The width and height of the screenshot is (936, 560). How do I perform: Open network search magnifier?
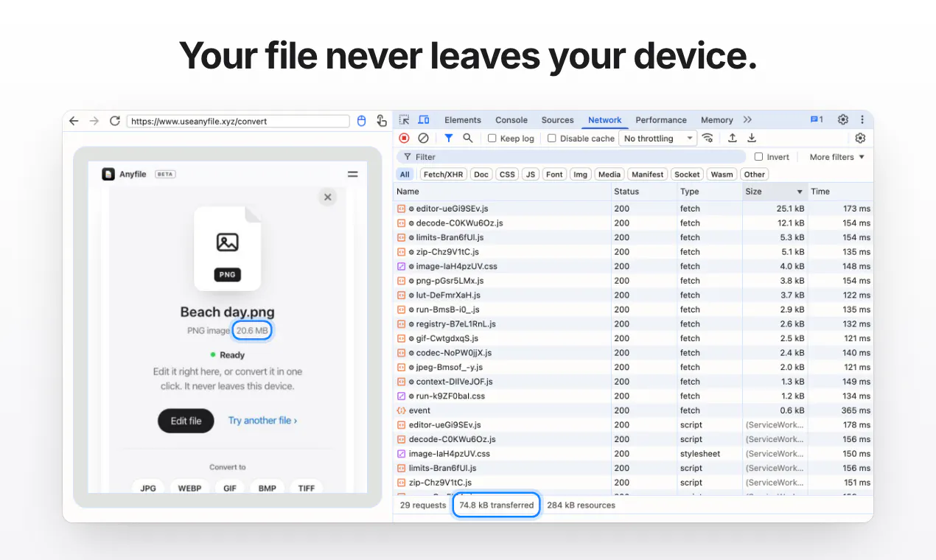467,138
